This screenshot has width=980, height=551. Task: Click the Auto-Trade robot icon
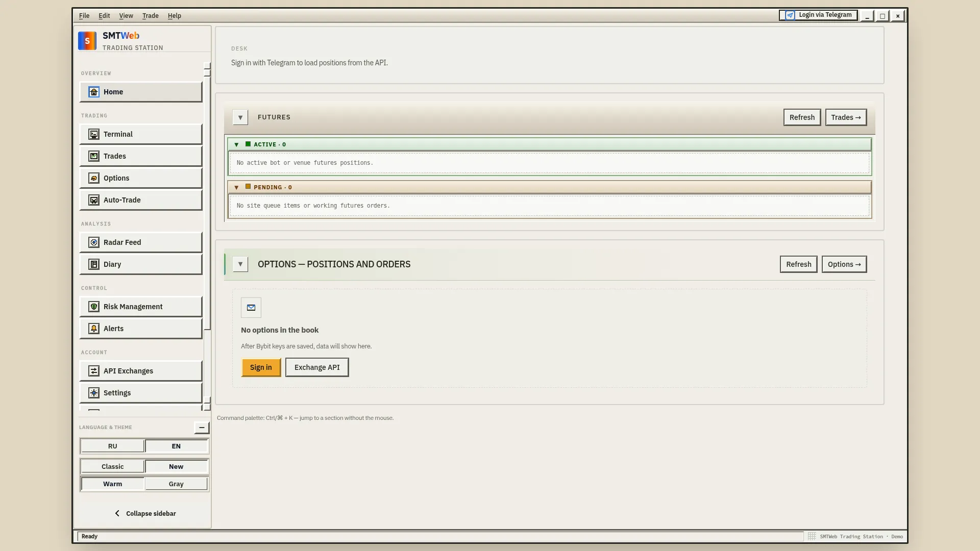pos(94,200)
